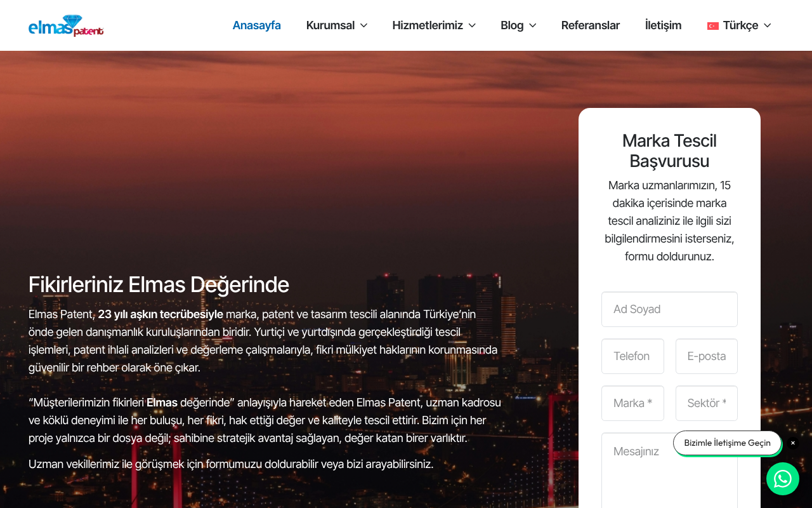Click the bold text 23 yılı aşkın tecrübesiyle
Screen dimensions: 812x508
coord(160,314)
